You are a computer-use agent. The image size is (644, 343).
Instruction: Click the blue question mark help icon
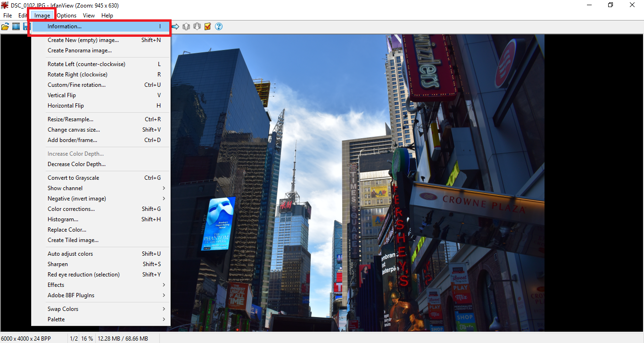(219, 26)
